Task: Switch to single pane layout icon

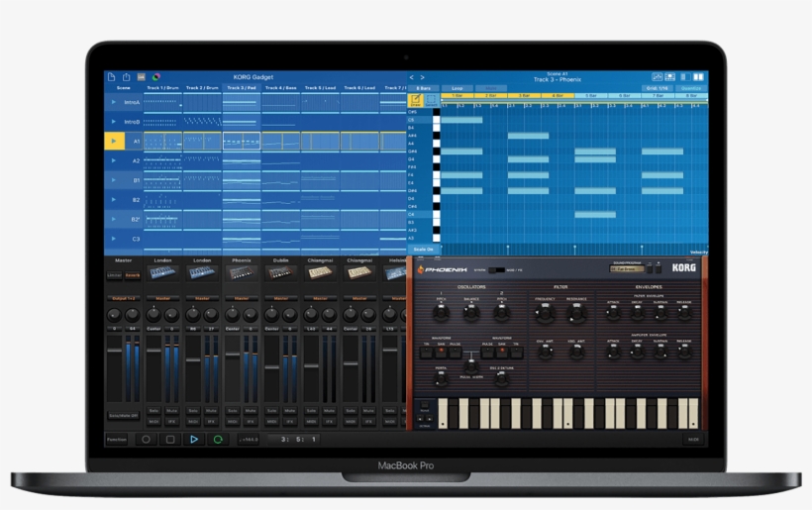Action: pyautogui.click(x=685, y=77)
